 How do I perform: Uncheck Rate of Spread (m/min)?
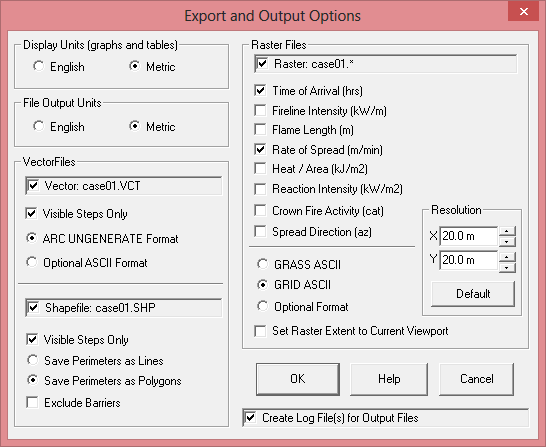tap(260, 149)
